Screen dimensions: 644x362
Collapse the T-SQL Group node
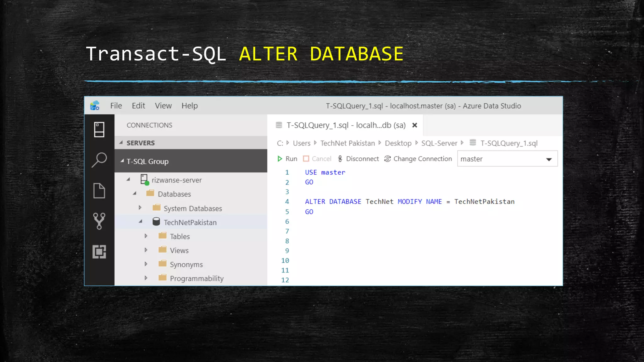coord(122,161)
